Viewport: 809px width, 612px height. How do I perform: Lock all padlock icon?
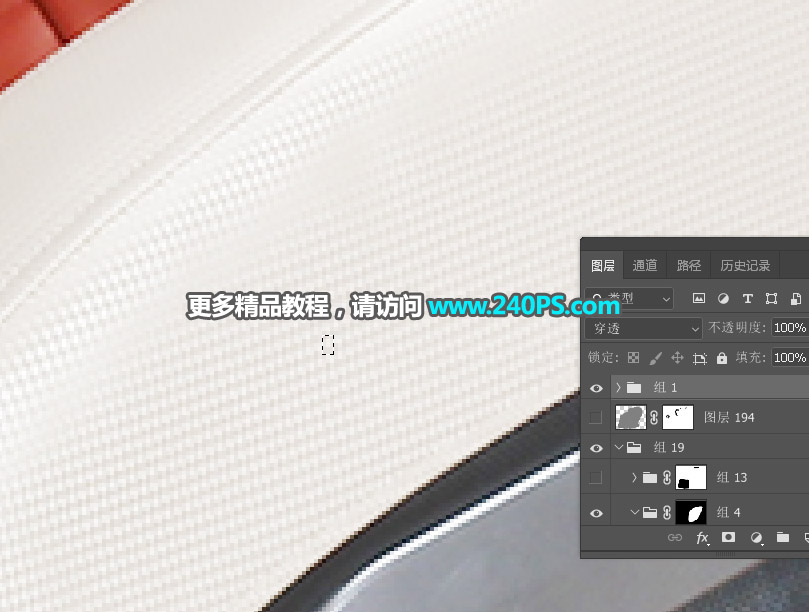pos(722,358)
